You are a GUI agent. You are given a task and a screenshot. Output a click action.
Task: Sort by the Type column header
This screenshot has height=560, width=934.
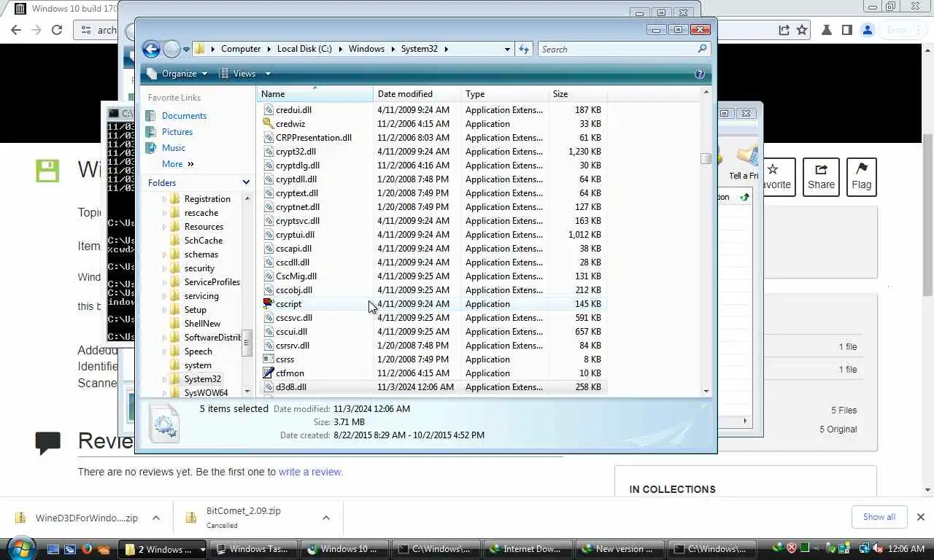pyautogui.click(x=505, y=94)
